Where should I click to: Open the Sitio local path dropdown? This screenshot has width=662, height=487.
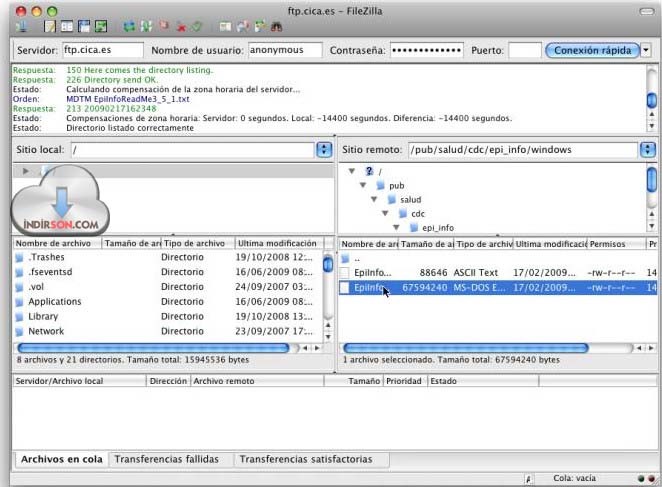click(324, 150)
